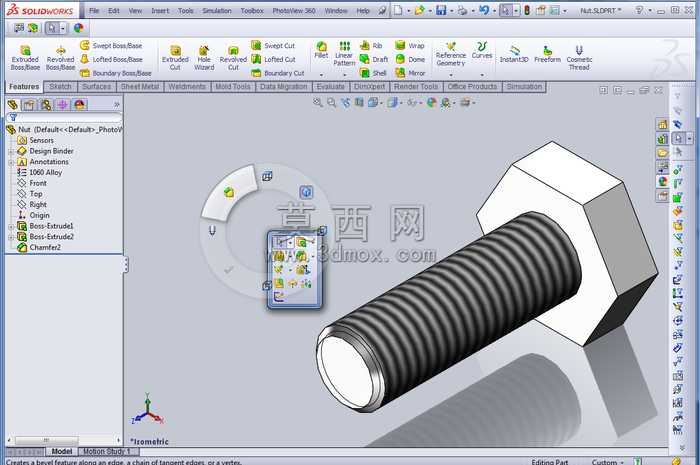Screen dimensions: 700x465
Task: Switch to the Surfaces tab
Action: (96, 87)
